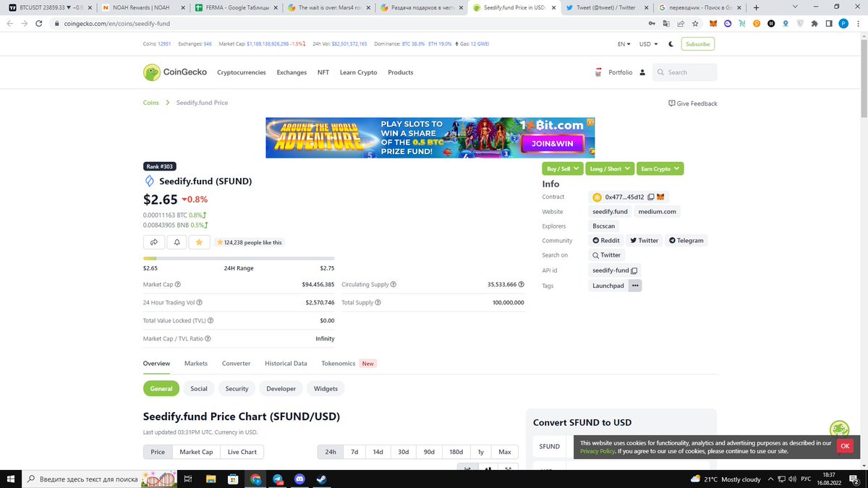Reload the page with the refresh button
Screen dimensions: 868x488
[x=40, y=23]
